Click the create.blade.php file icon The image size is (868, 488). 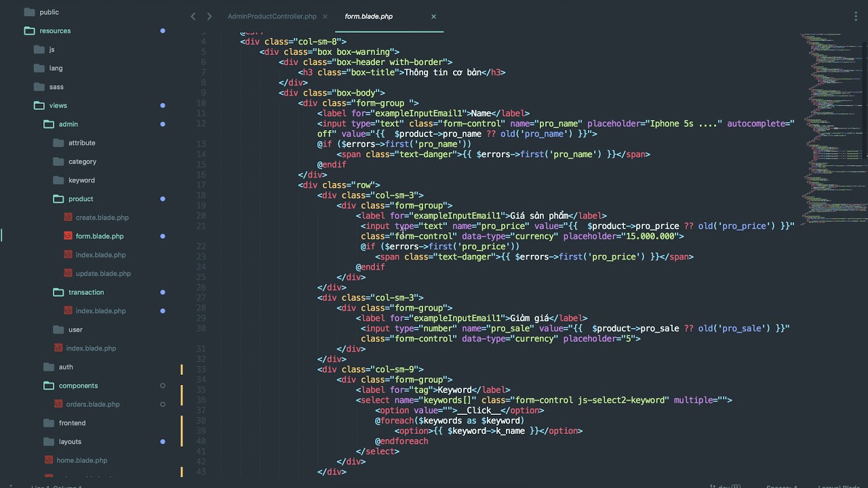pyautogui.click(x=68, y=218)
